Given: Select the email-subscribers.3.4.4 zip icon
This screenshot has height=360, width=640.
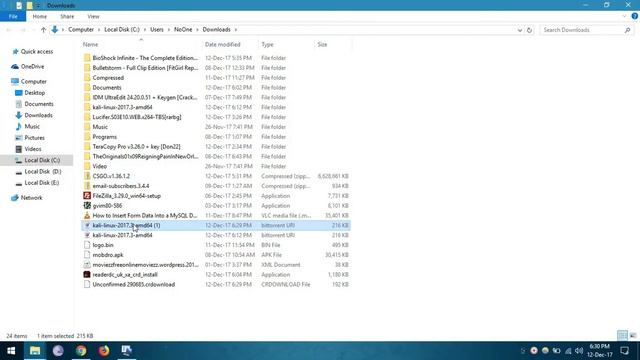Looking at the screenshot, I should click(x=87, y=186).
